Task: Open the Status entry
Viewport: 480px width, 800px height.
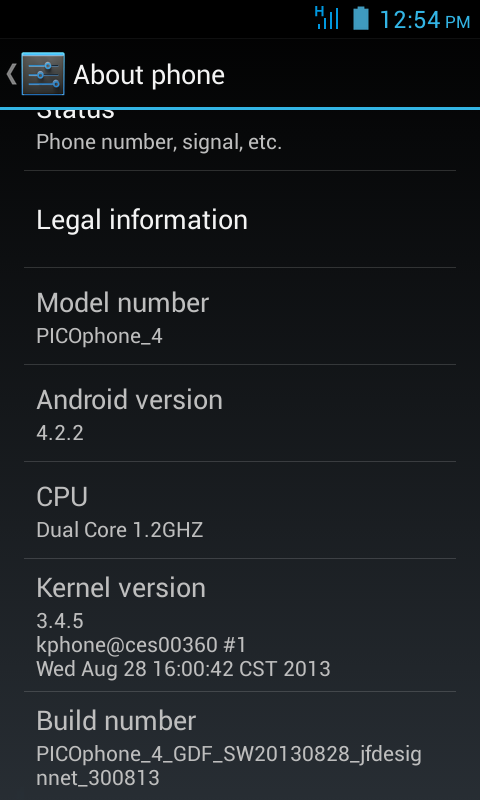Action: coord(240,139)
